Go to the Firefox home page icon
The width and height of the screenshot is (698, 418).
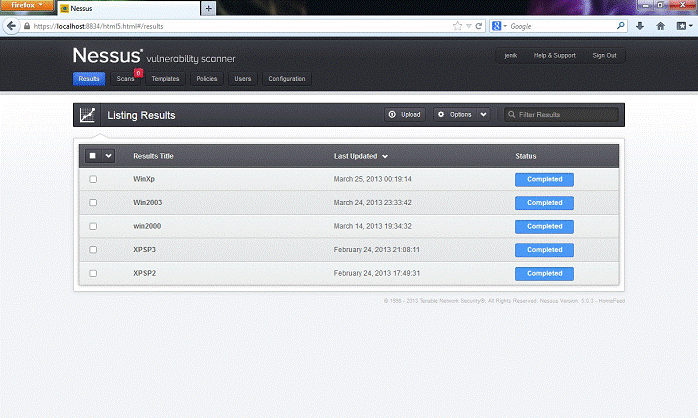point(661,26)
